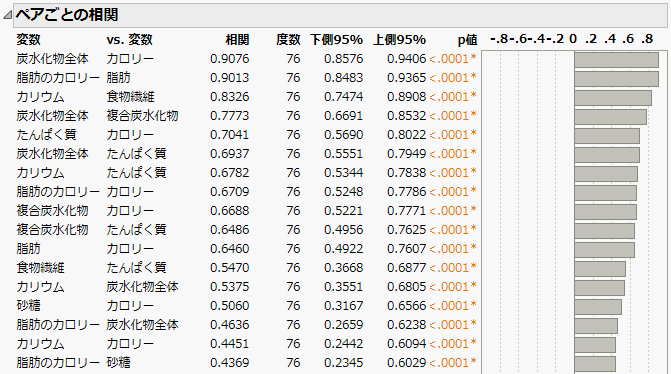Click the correlation value 0.4369
671x374 pixels.
(229, 362)
